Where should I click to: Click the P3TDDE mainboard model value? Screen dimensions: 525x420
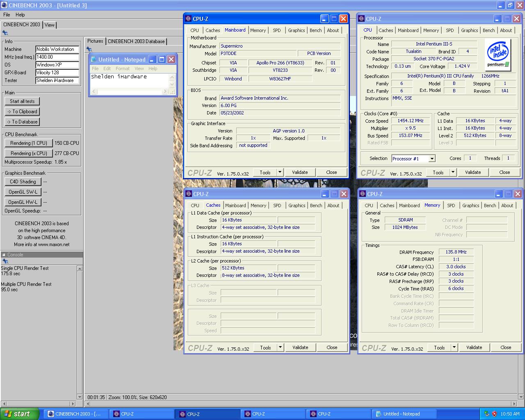[258, 53]
